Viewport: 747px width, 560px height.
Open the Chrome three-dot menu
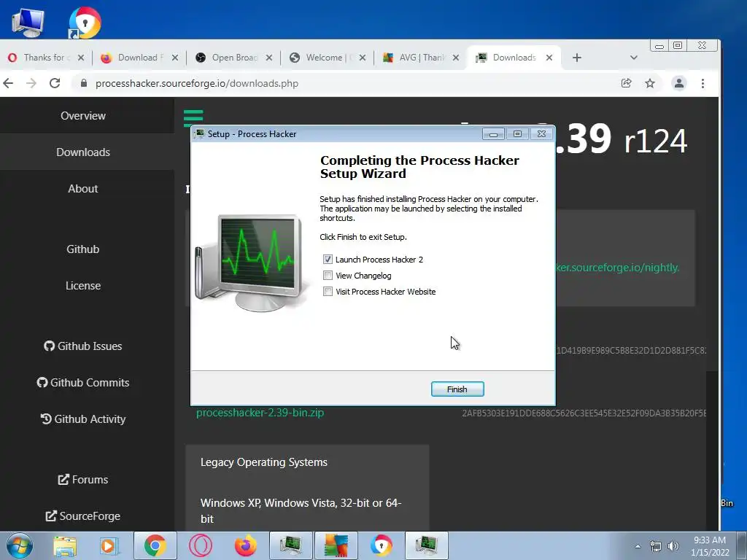coord(703,83)
